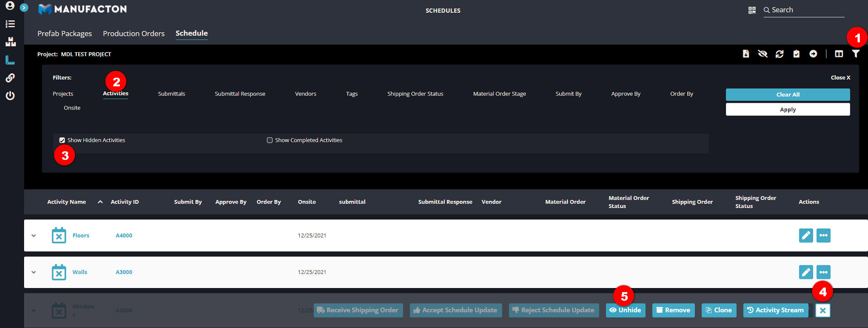This screenshot has height=328, width=868.
Task: Expand the Floors activity row
Action: click(x=34, y=236)
